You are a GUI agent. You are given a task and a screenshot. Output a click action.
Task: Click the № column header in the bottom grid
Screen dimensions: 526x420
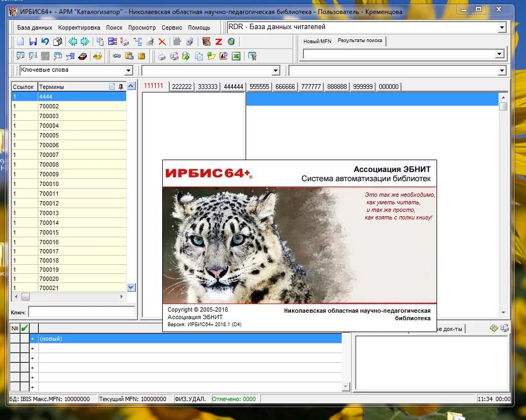[15, 328]
